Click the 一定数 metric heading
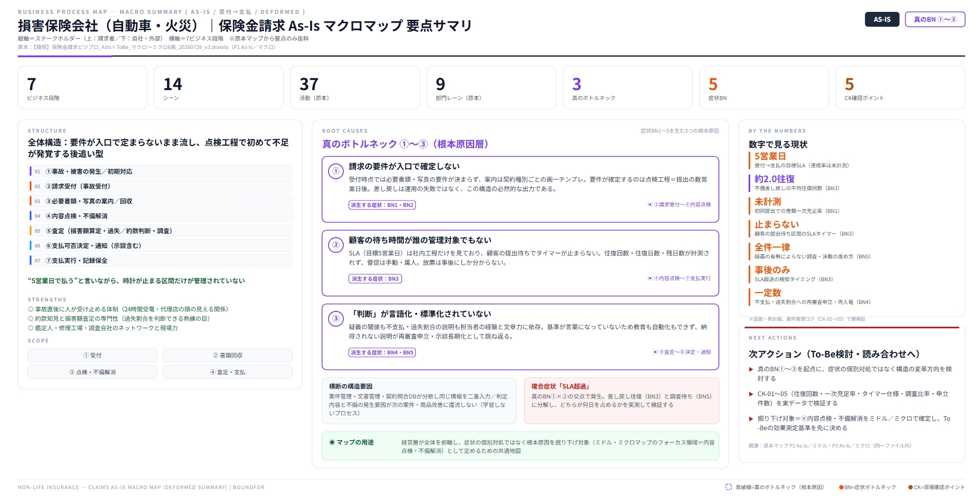980x499 pixels. (x=767, y=293)
